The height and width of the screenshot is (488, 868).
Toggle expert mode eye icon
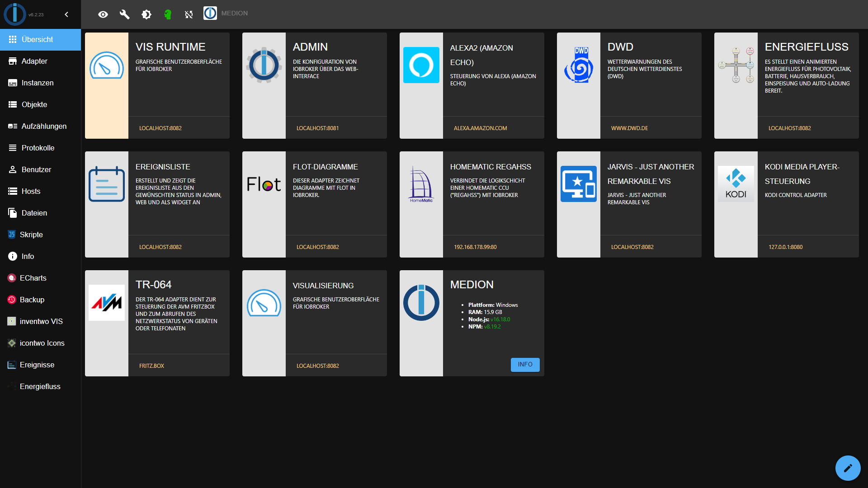[103, 14]
